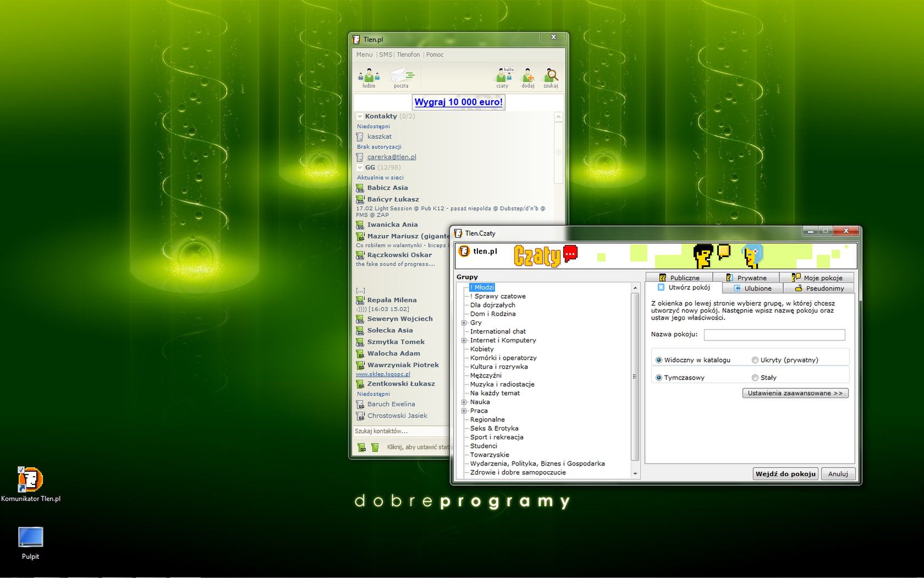Collapse the GG contacts group
924x578 pixels.
point(360,167)
